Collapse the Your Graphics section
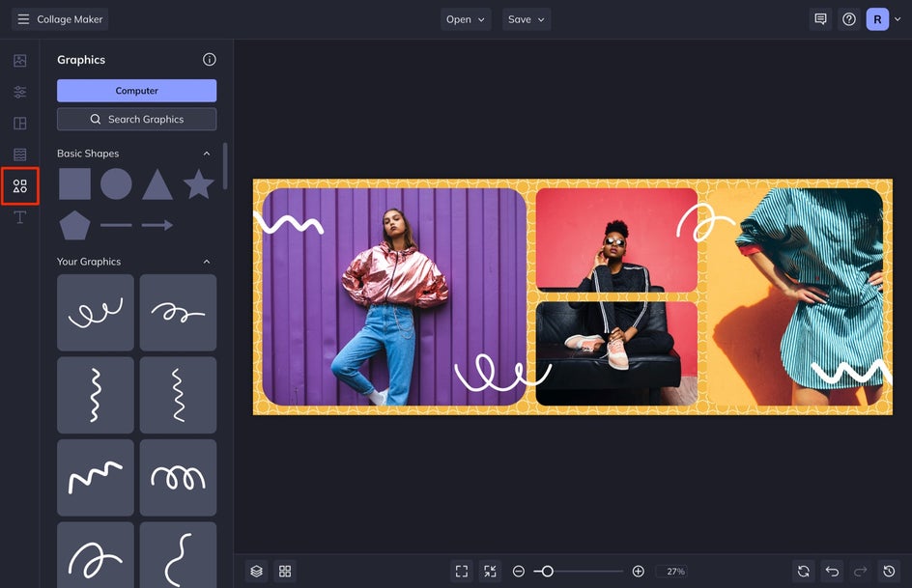This screenshot has width=912, height=588. (x=207, y=262)
